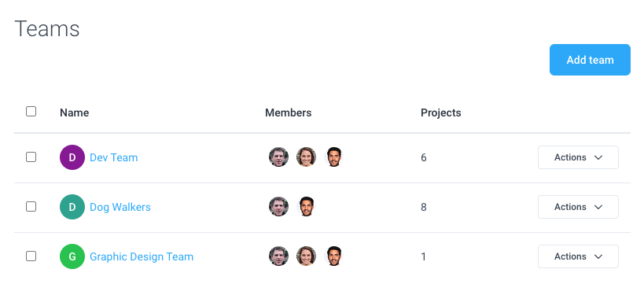Open the Dog Walkers team link

click(x=120, y=207)
